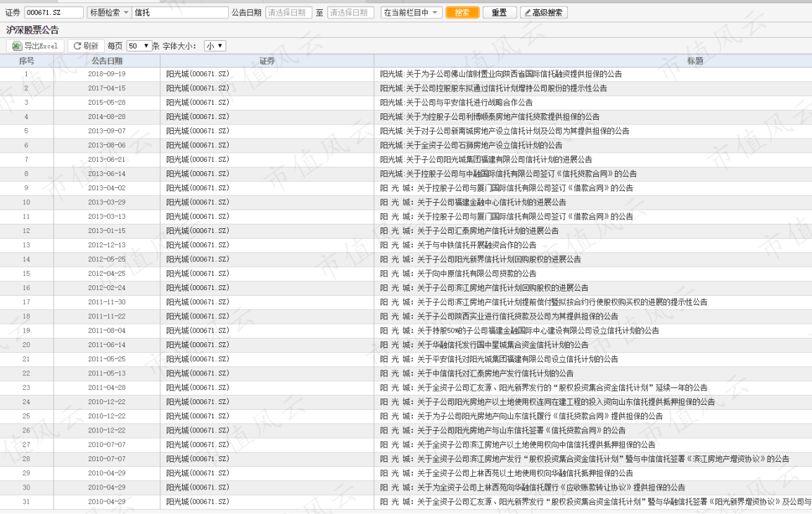Click the keyword field containing 信托
Screen dimensions: 812x514
[180, 13]
